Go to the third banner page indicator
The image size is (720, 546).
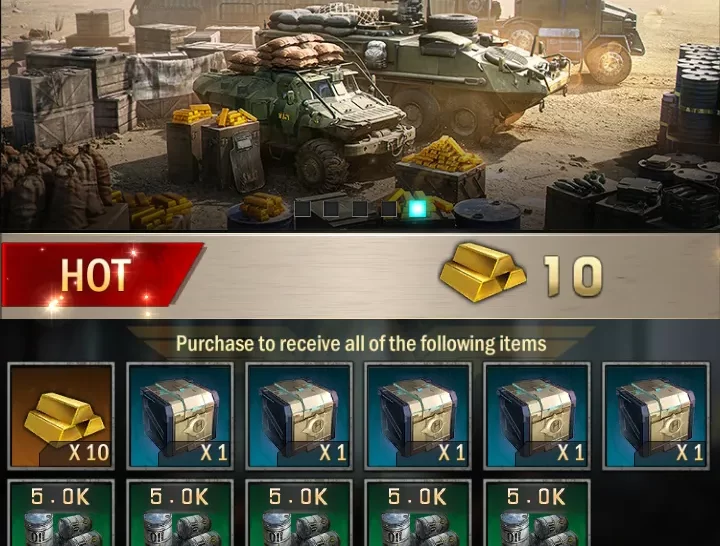(360, 208)
